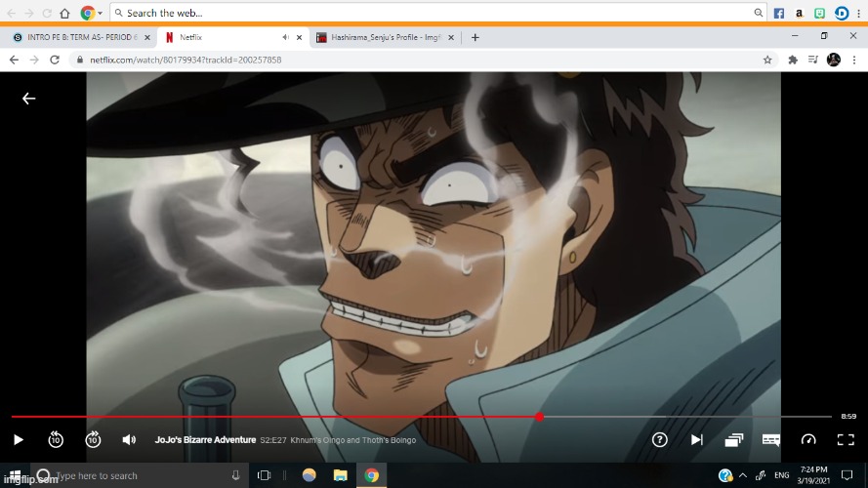Open a new browser tab
Image resolution: width=868 pixels, height=488 pixels.
coord(475,37)
